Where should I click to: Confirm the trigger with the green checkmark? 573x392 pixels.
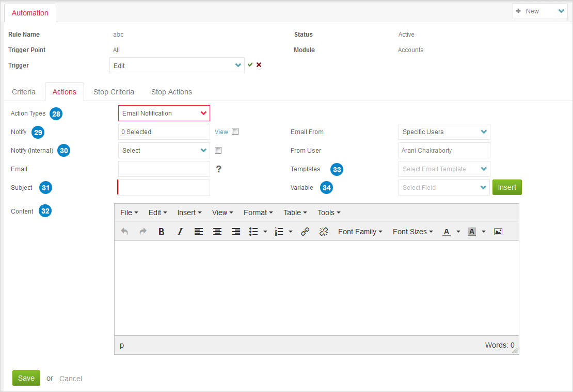point(250,64)
